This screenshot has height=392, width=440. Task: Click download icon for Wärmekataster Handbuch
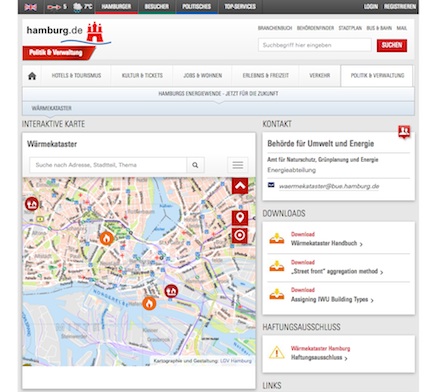tap(277, 239)
